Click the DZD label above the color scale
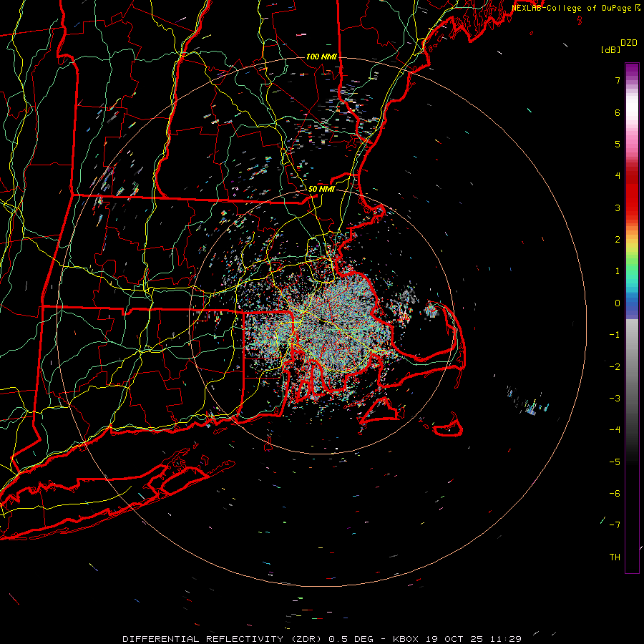 (x=628, y=43)
